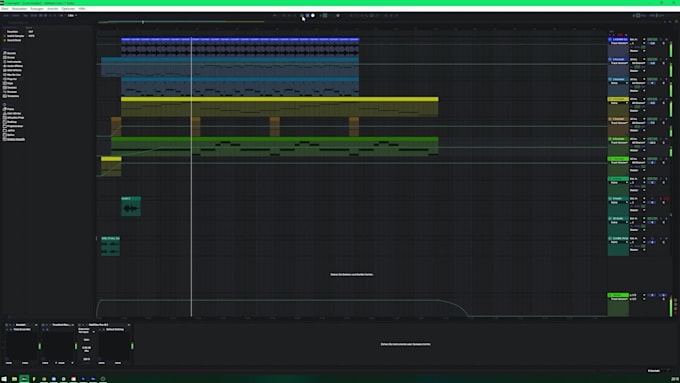The image size is (680, 383).
Task: Select the red Favoriten collection
Action: click(x=12, y=32)
